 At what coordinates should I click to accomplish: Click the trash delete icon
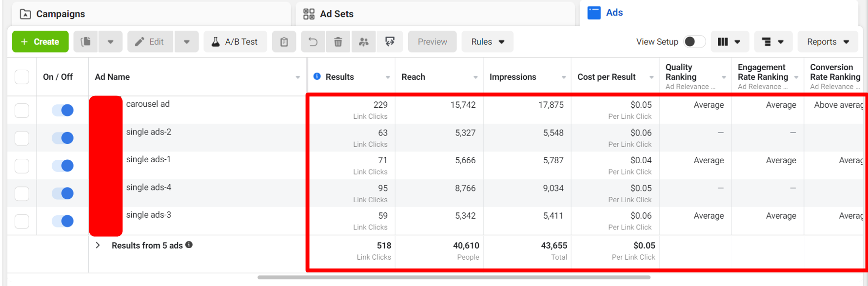click(338, 42)
